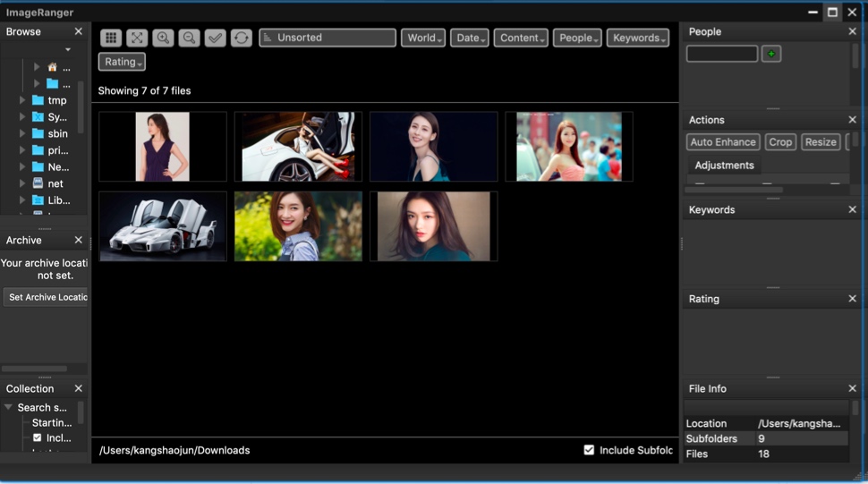Image resolution: width=868 pixels, height=484 pixels.
Task: Close the File Info panel
Action: click(852, 388)
